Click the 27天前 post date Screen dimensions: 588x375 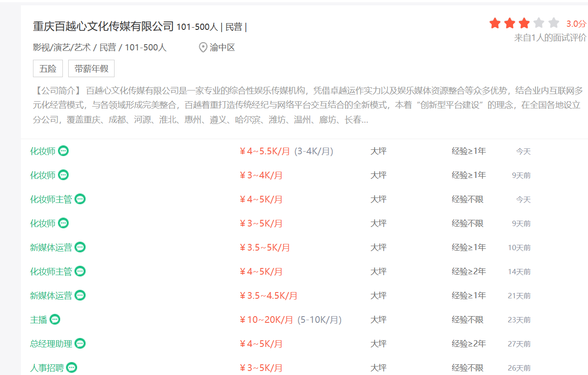tap(519, 344)
